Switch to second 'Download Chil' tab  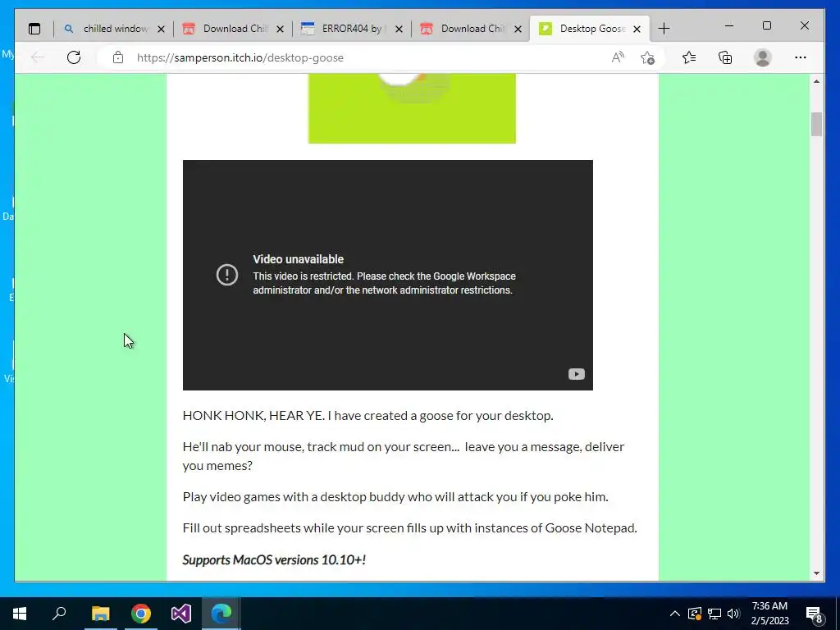pos(471,29)
